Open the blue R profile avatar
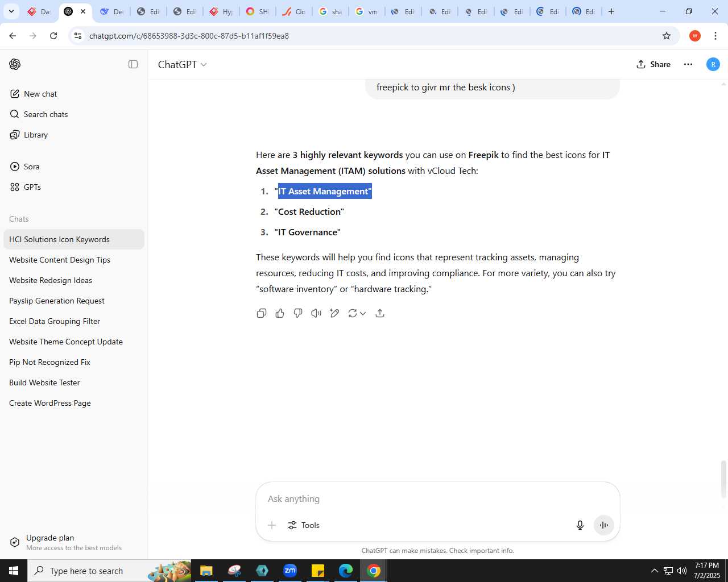The width and height of the screenshot is (728, 582). coord(713,64)
